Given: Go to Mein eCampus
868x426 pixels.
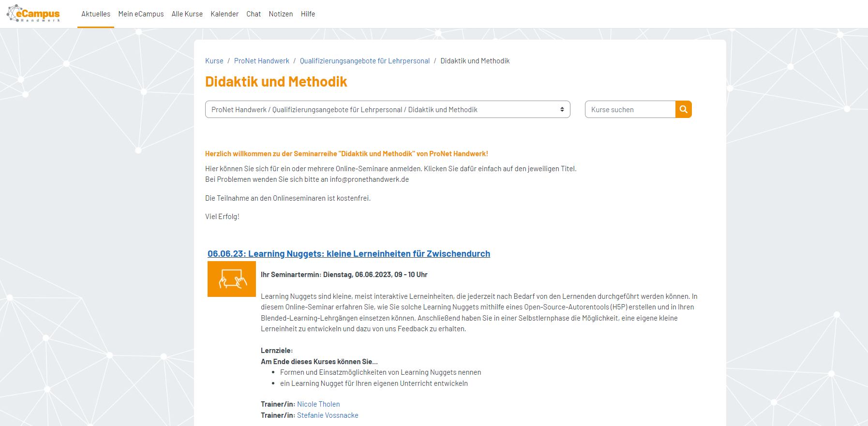Looking at the screenshot, I should [x=141, y=14].
